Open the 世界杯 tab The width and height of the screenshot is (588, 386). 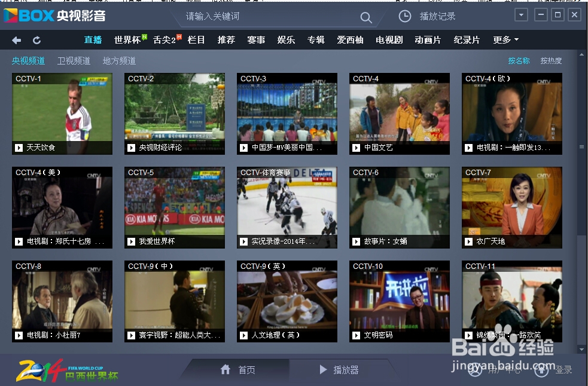(x=127, y=39)
